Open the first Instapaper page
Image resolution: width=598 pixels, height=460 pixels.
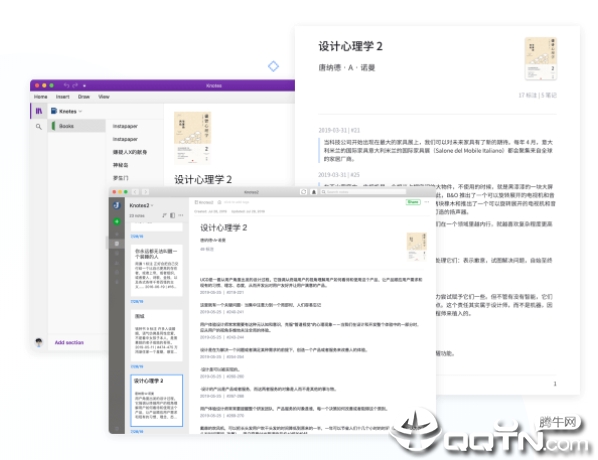(125, 126)
